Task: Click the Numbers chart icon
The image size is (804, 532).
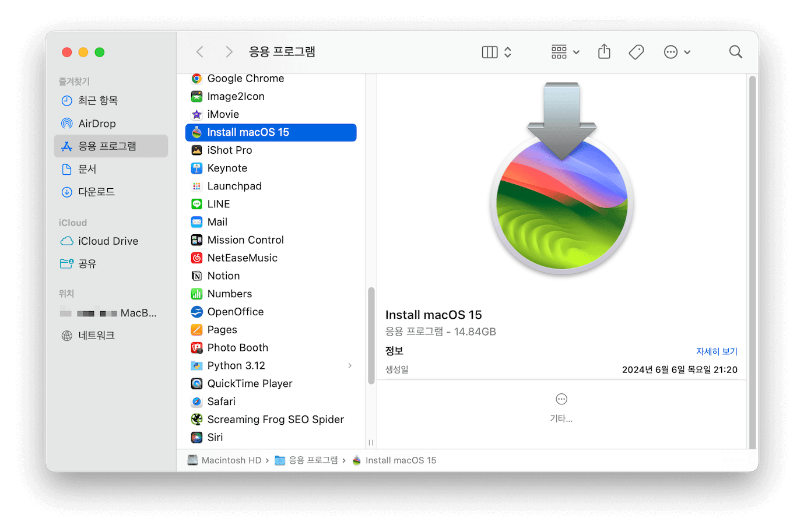Action: (197, 294)
